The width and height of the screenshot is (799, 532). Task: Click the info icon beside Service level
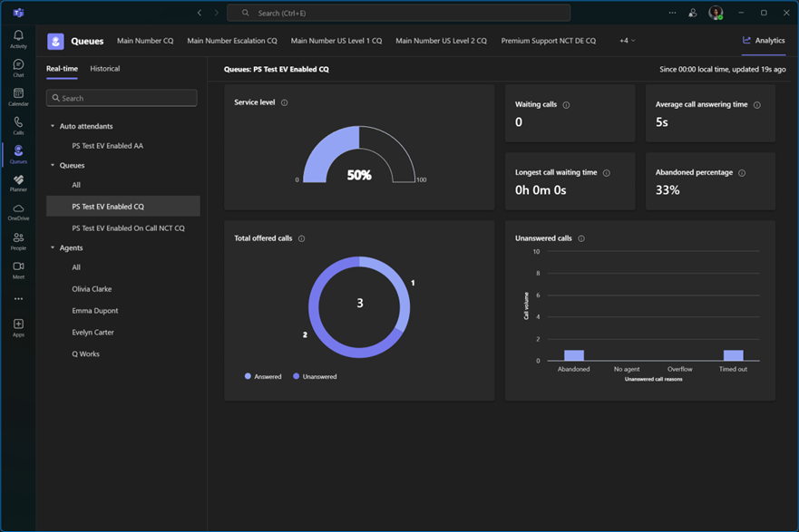coord(285,102)
